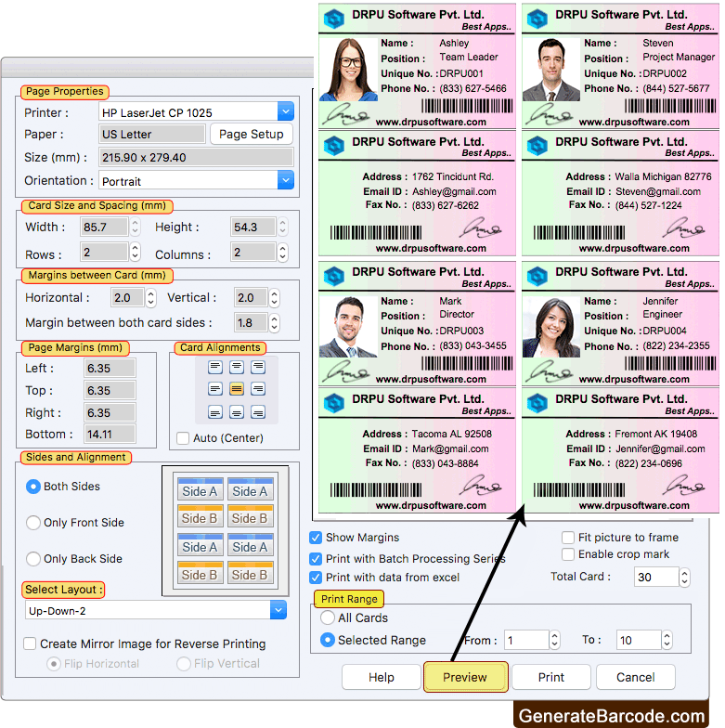Click Steven's front card in preview
This screenshot has width=725, height=728.
pos(620,66)
